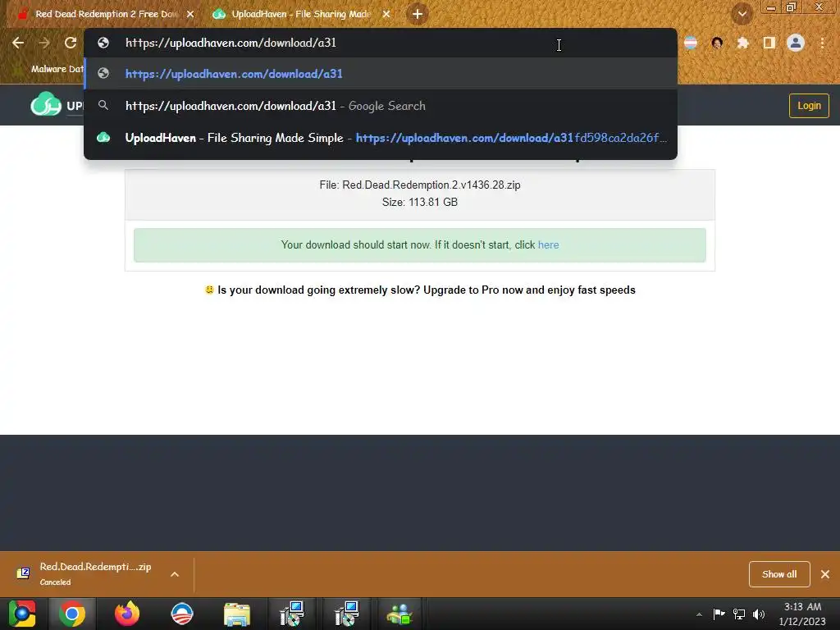Select UploadHaven File Sharing Made Simple suggestion
Viewport: 840px width, 630px height.
(x=381, y=138)
